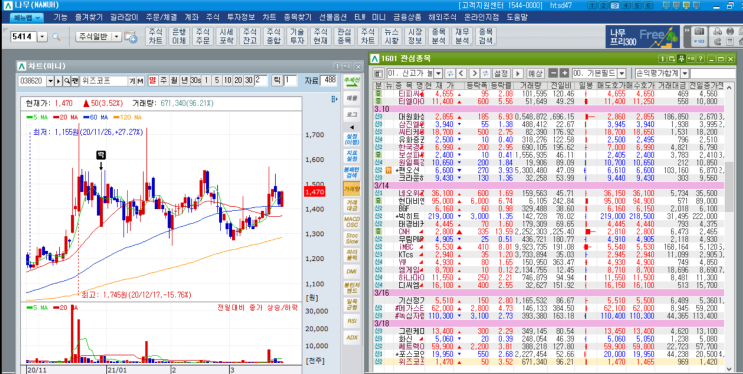Open the 시장정보 toolbar shortcut
The width and height of the screenshot is (743, 374).
415,36
